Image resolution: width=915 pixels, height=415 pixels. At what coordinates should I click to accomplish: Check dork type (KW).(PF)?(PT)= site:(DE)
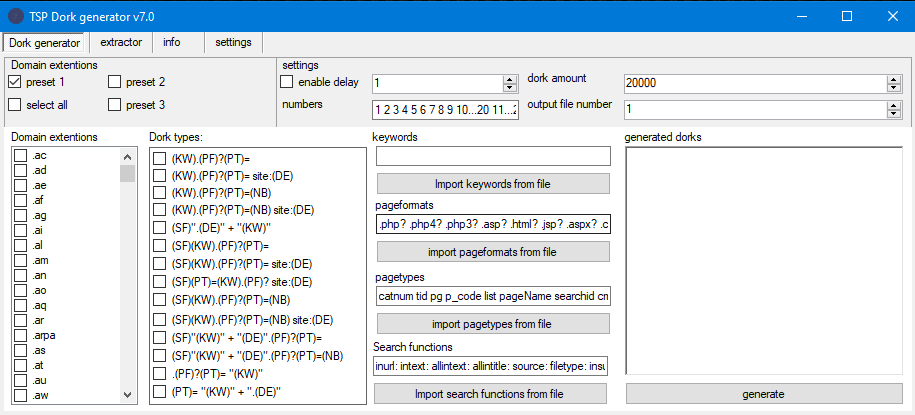pyautogui.click(x=159, y=176)
